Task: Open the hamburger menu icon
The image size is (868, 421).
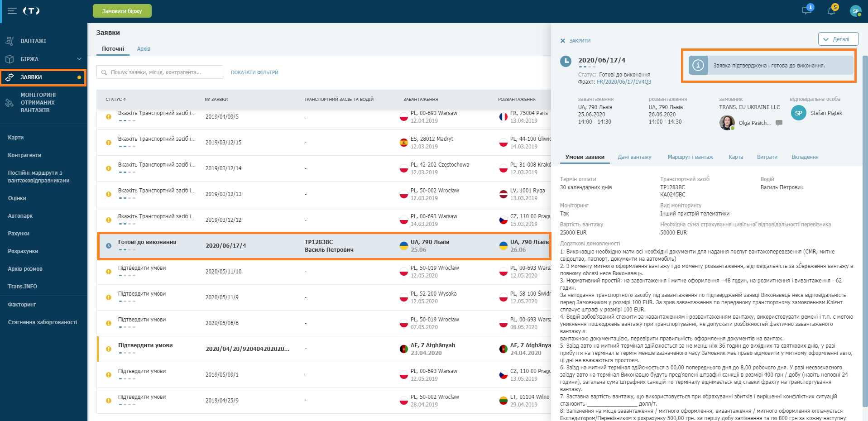Action: tap(12, 11)
